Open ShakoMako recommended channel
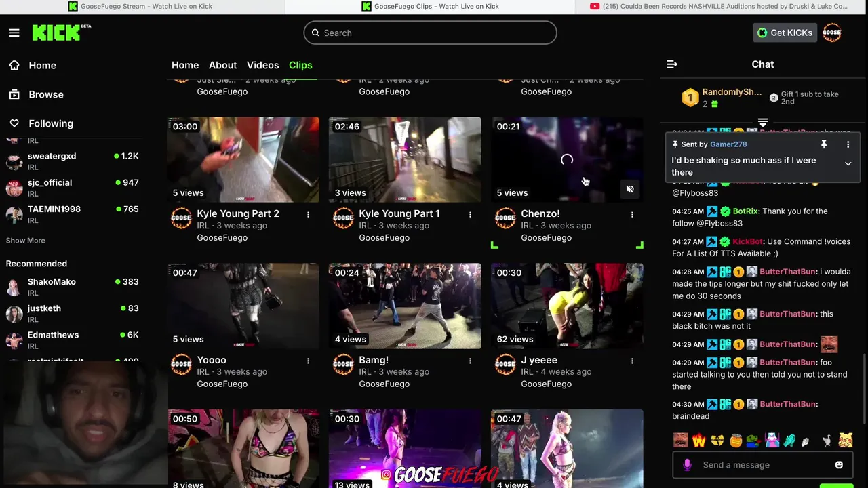Viewport: 868px width, 488px height. coord(72,287)
